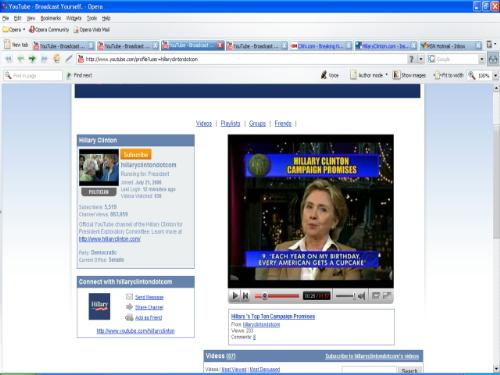Click the Hillary campaign logo image
500x375 pixels.
pyautogui.click(x=99, y=306)
